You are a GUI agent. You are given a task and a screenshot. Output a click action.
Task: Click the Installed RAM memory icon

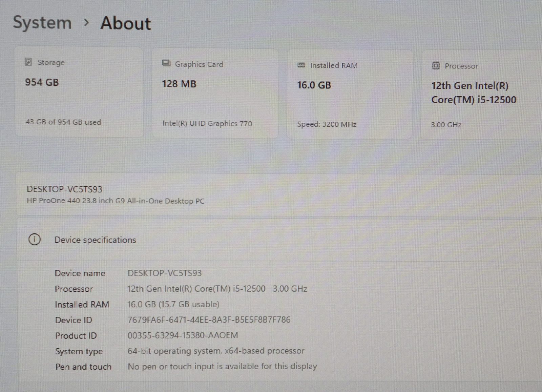pos(301,65)
